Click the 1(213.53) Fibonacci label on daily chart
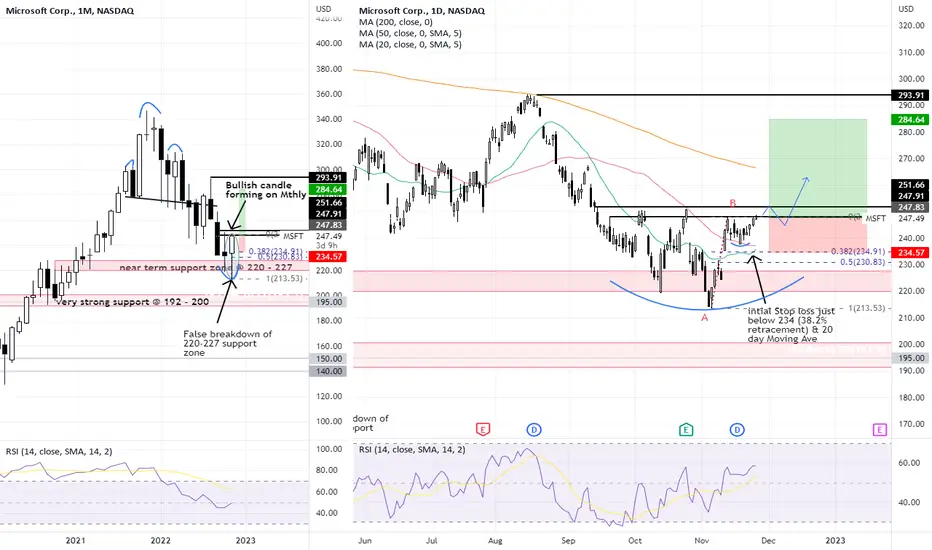The height and width of the screenshot is (550, 932). pyautogui.click(x=866, y=308)
